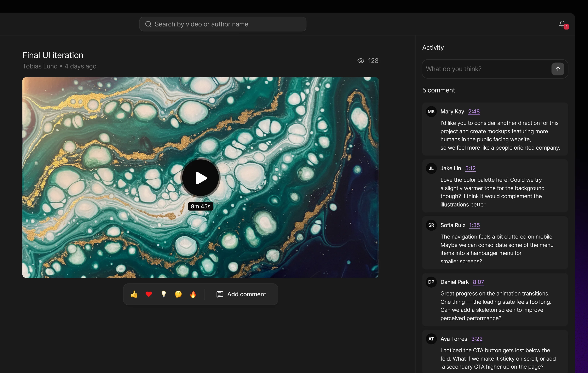This screenshot has height=373, width=588.
Task: Click the name Daniel Park
Action: (x=454, y=282)
